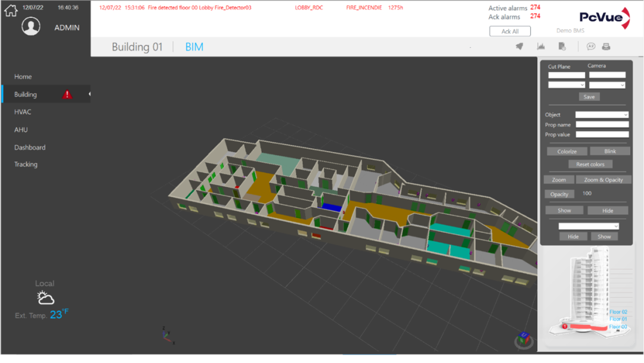Click the Blink toggle button
This screenshot has width=644, height=363.
click(610, 151)
